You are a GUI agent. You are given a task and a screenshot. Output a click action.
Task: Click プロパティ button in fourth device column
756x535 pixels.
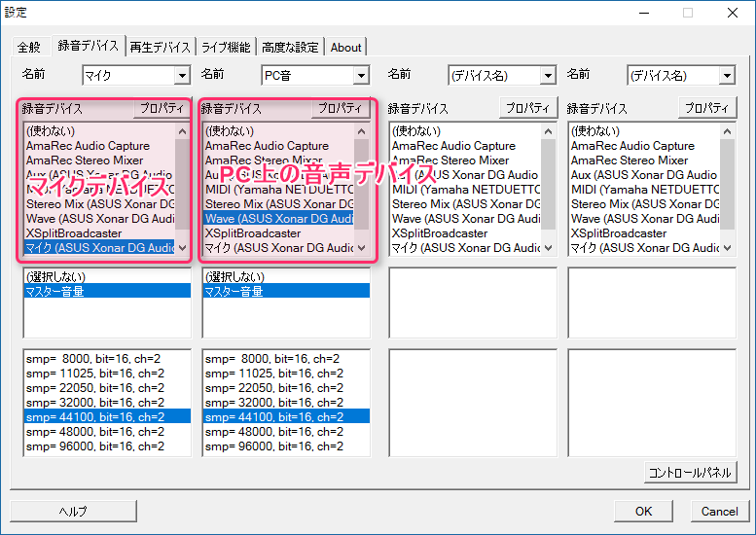(x=707, y=108)
